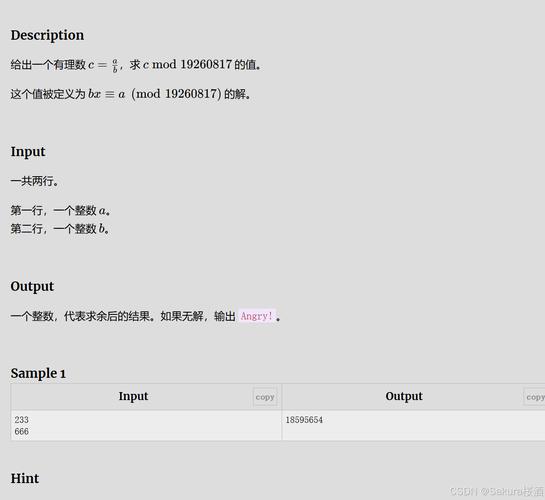Viewport: 545px width, 500px height.
Task: Select the Hint heading
Action: coord(25,478)
